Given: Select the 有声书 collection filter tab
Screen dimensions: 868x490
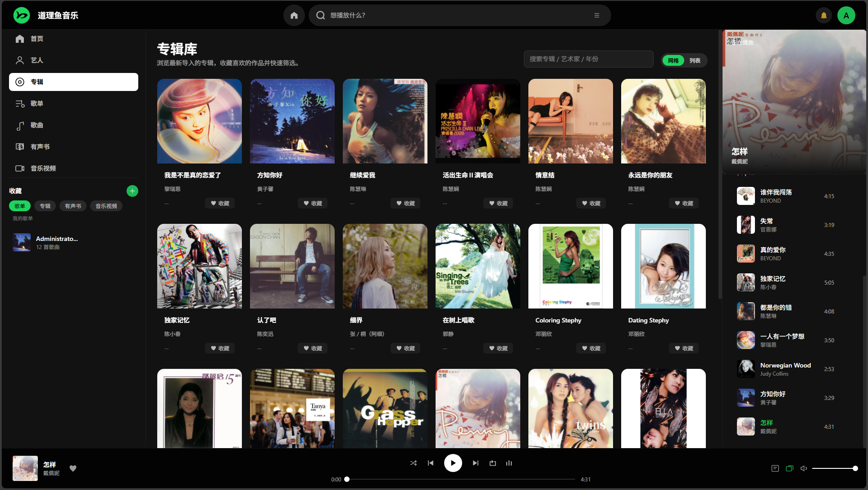Looking at the screenshot, I should (73, 206).
